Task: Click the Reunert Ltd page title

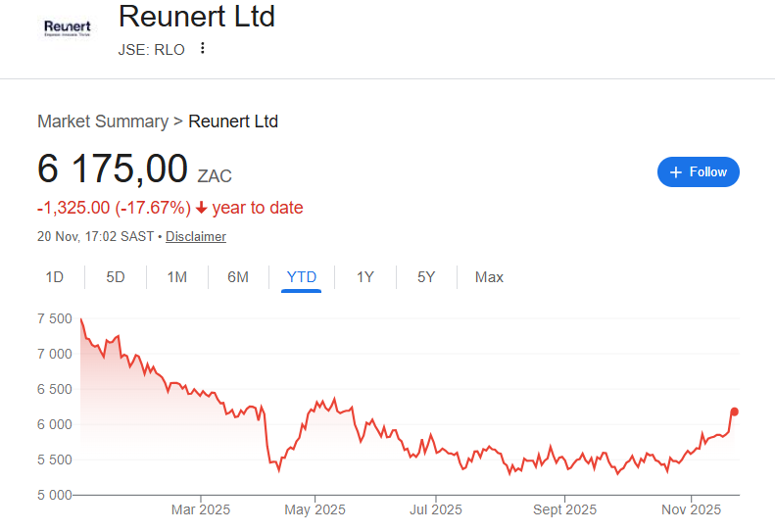Action: (x=196, y=17)
